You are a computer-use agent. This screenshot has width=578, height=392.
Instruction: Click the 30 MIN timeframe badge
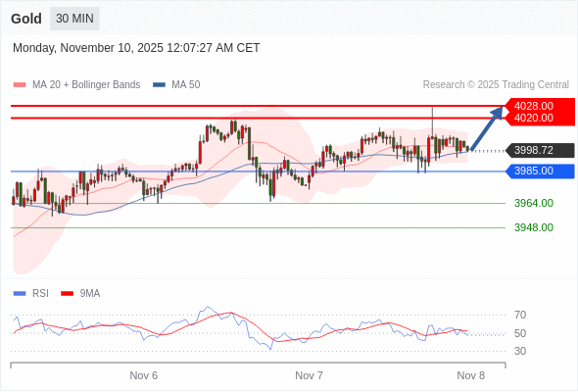pos(74,18)
